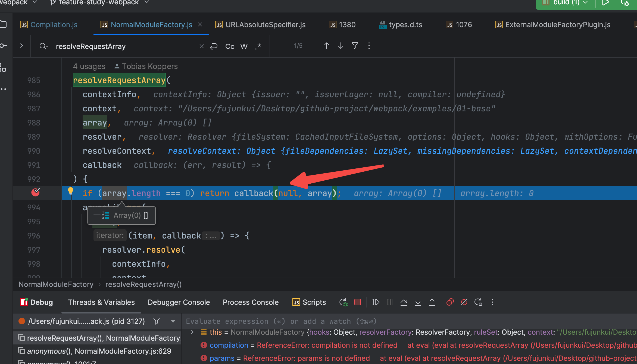
Task: Resume program execution
Action: pos(375,302)
